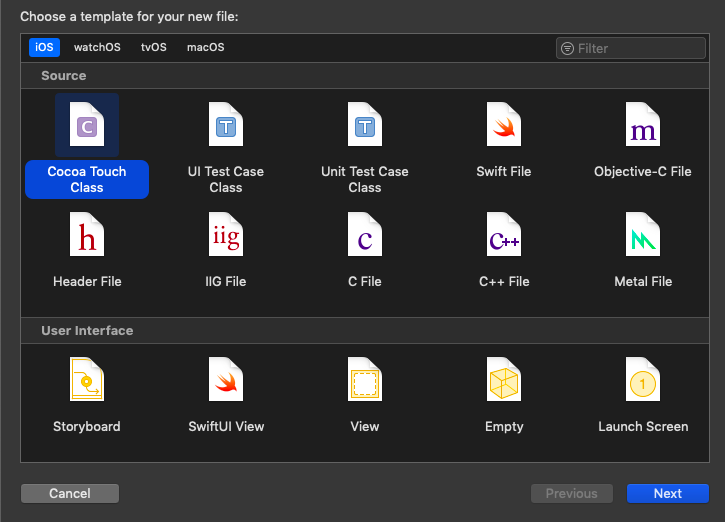Show macOS file templates
The width and height of the screenshot is (725, 522).
tap(206, 47)
